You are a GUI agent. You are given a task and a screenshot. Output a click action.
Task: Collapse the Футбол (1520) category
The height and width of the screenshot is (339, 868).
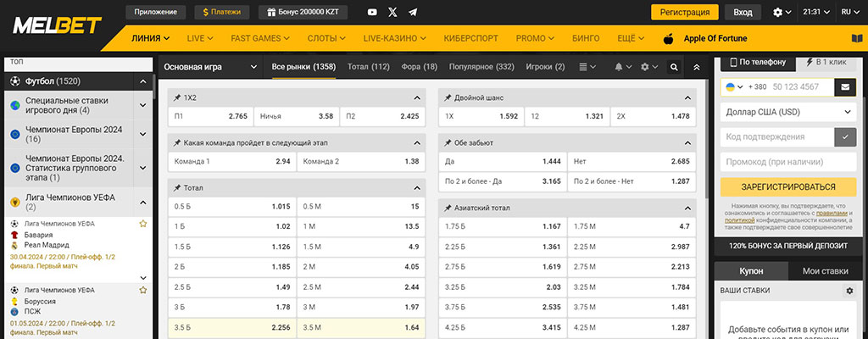(x=142, y=81)
